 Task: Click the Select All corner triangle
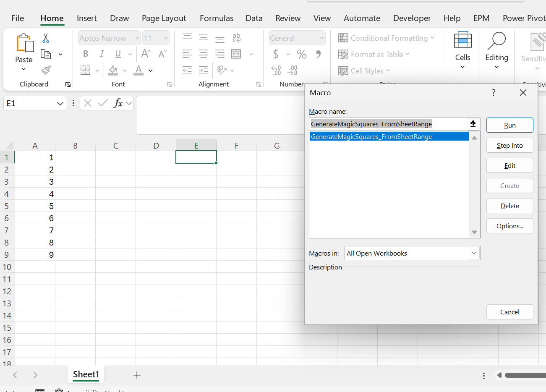point(8,145)
